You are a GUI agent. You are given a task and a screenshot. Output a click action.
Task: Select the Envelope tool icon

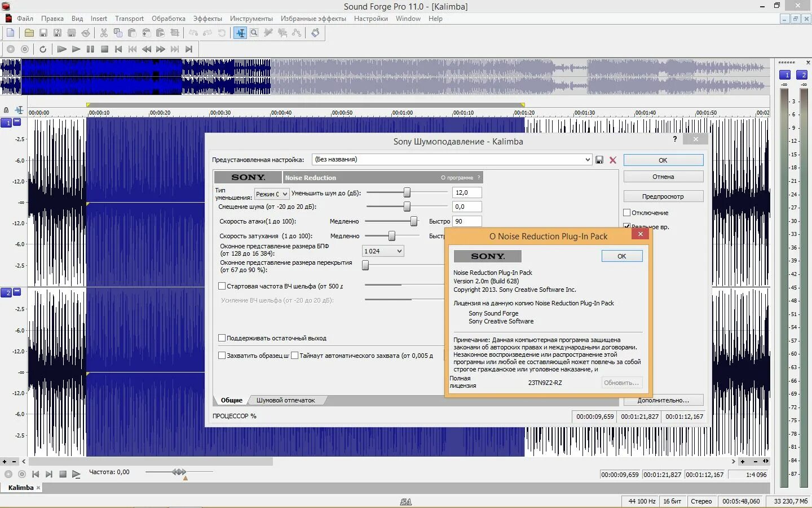297,33
